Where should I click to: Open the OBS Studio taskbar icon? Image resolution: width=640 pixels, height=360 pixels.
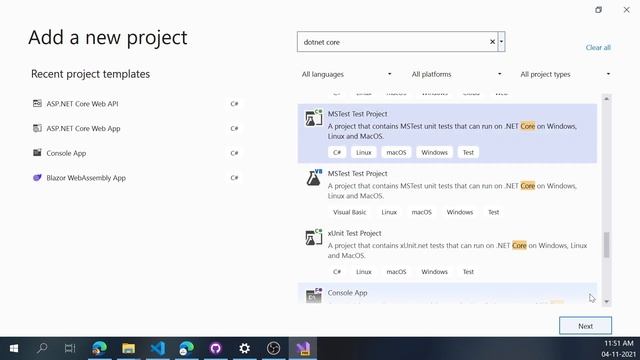click(273, 348)
